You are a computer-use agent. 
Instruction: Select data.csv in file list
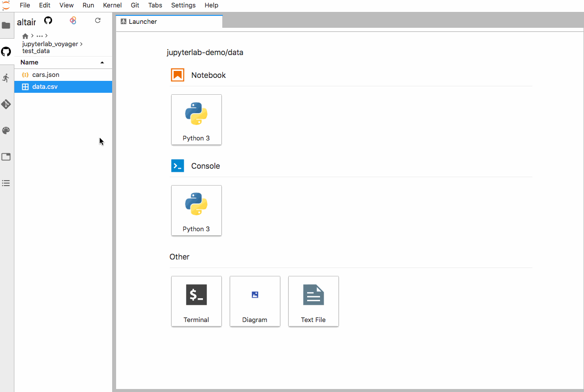(64, 87)
